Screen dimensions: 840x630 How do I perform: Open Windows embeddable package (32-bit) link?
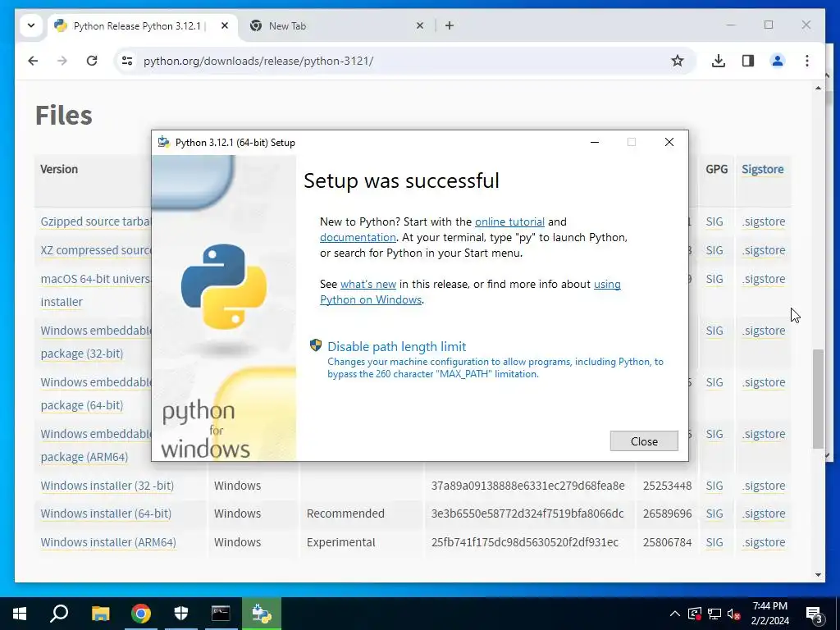[x=96, y=342]
